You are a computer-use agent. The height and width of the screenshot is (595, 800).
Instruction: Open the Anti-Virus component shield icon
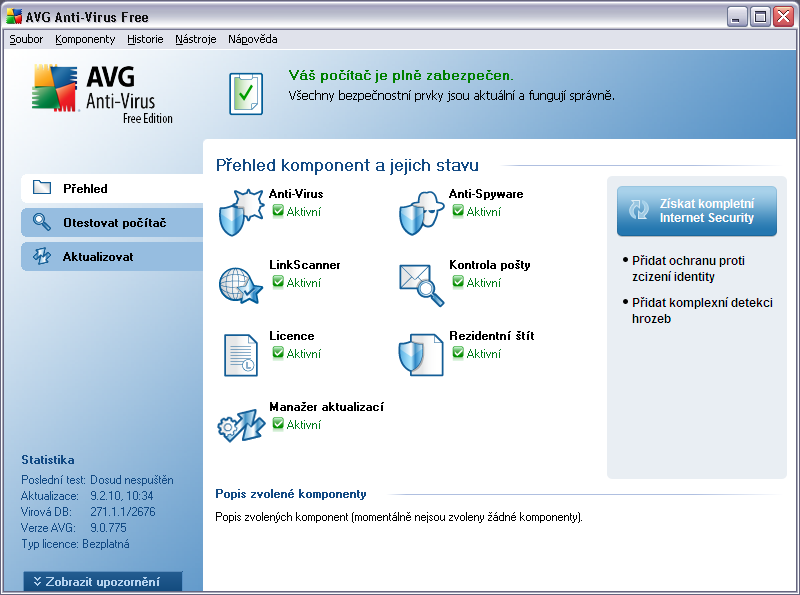(x=242, y=212)
